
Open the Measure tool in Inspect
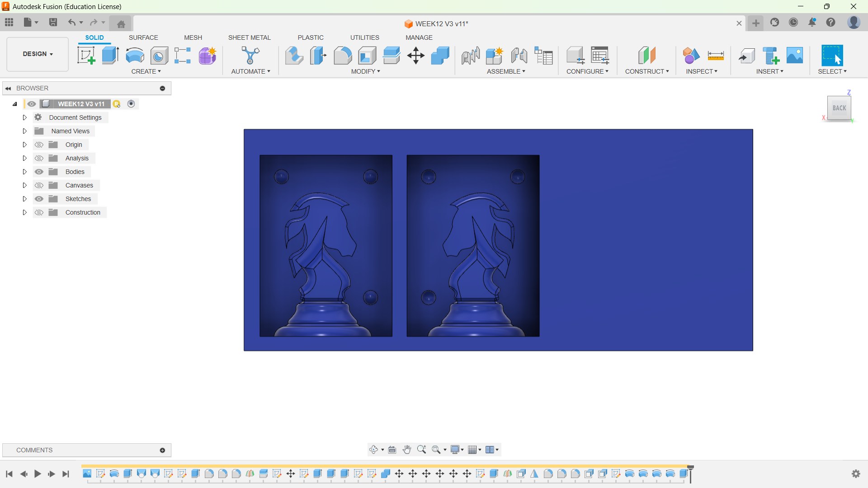pos(715,56)
